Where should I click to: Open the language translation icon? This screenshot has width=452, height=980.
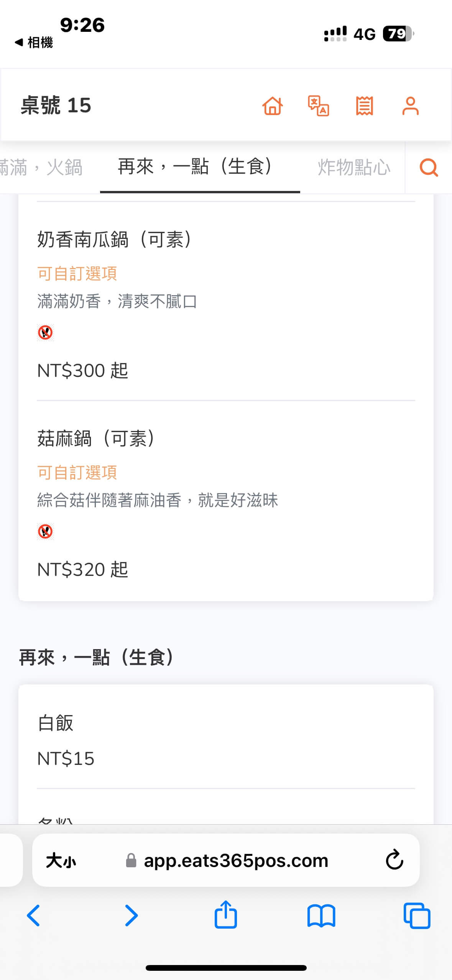tap(319, 106)
